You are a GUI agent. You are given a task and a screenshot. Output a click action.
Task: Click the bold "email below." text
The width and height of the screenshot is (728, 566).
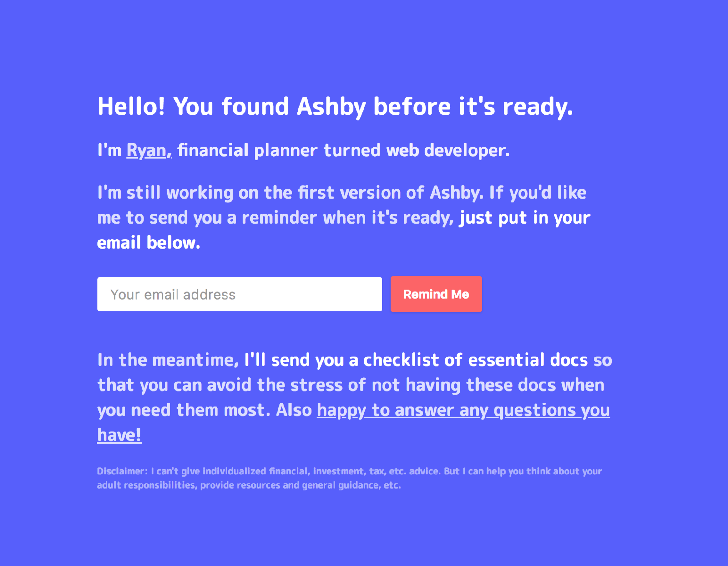point(149,243)
